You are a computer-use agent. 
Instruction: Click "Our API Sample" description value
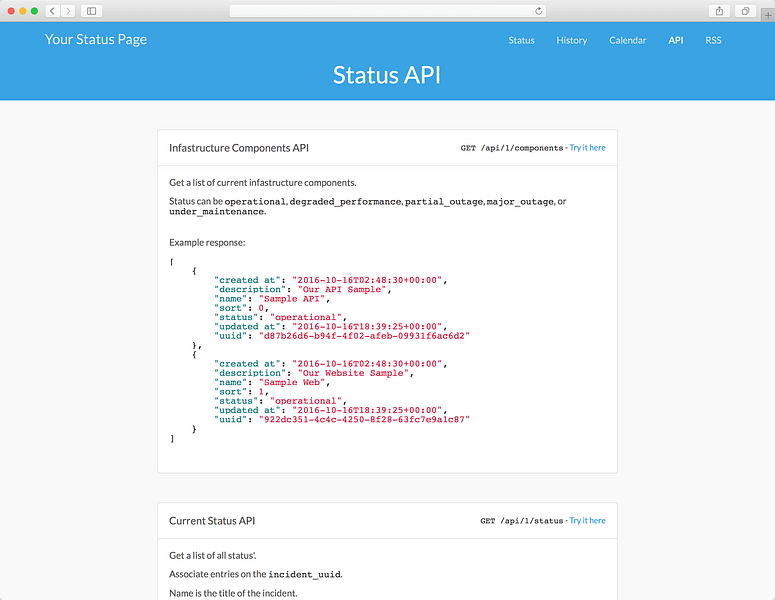[342, 290]
